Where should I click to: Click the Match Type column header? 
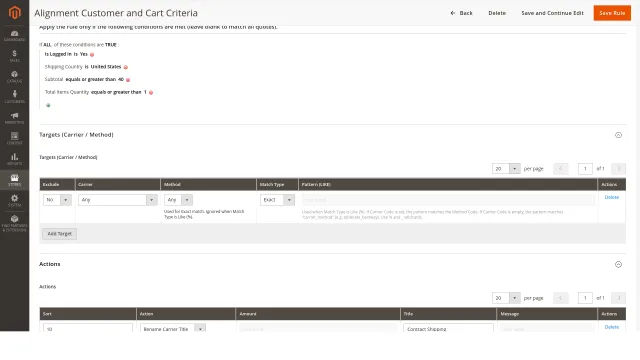[277, 184]
